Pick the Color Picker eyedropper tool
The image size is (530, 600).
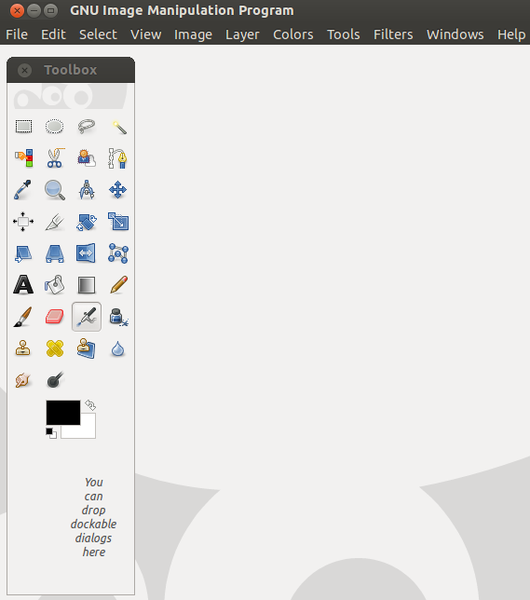[23, 190]
